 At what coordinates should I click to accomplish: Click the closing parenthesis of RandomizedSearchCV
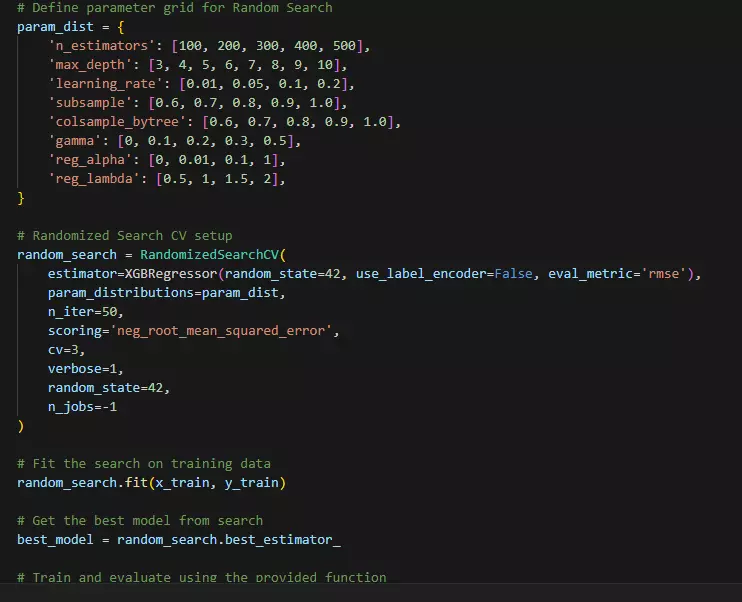pos(21,426)
